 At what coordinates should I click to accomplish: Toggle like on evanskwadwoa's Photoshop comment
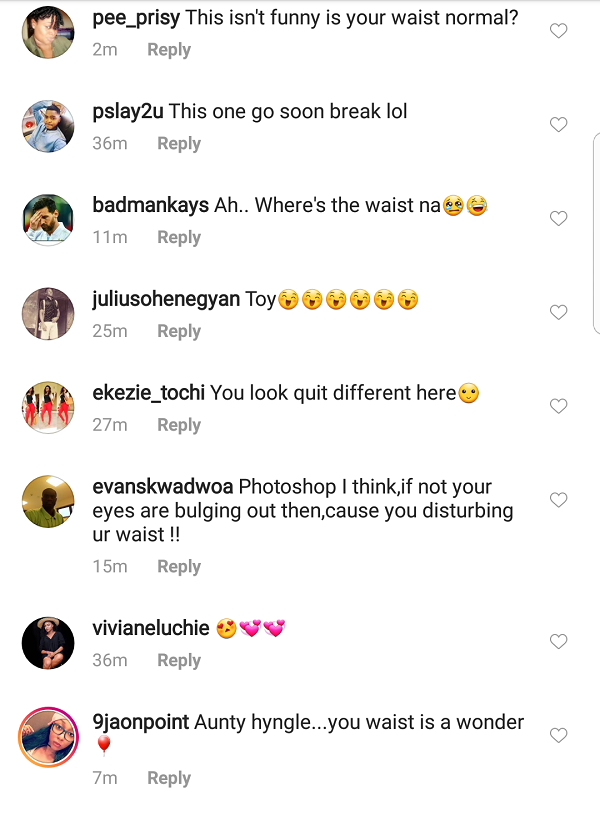pyautogui.click(x=558, y=500)
